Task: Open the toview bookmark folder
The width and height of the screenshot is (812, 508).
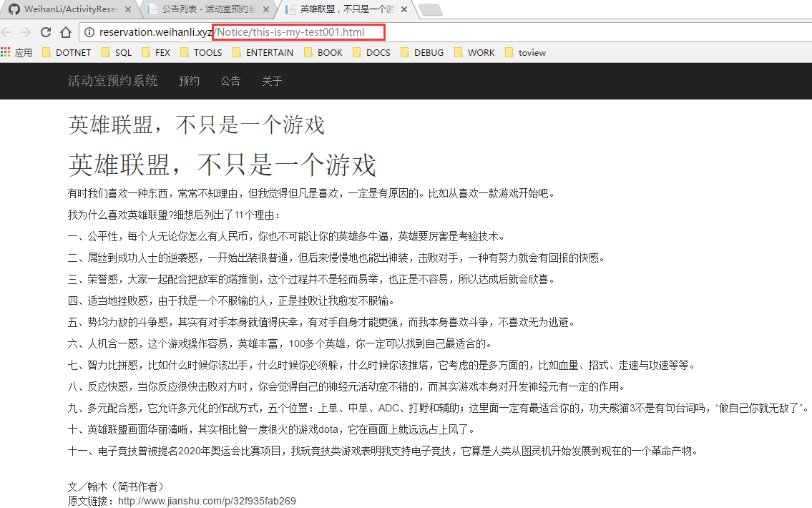Action: click(x=526, y=52)
